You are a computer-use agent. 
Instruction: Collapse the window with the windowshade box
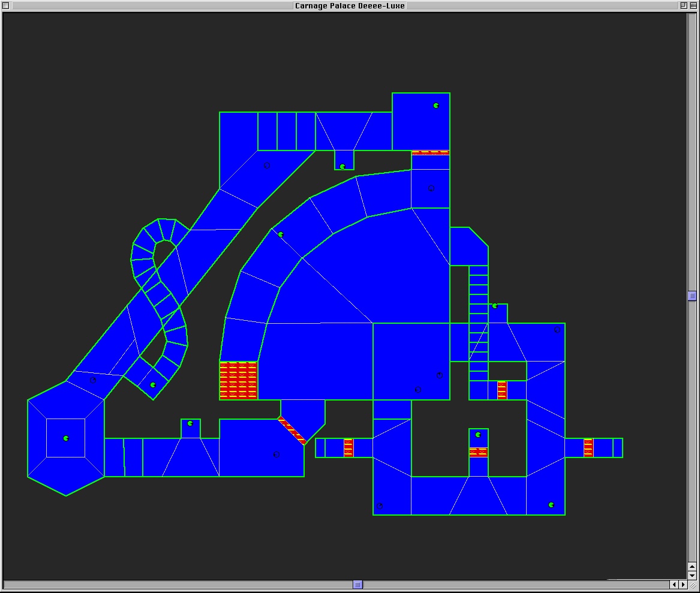click(x=693, y=5)
